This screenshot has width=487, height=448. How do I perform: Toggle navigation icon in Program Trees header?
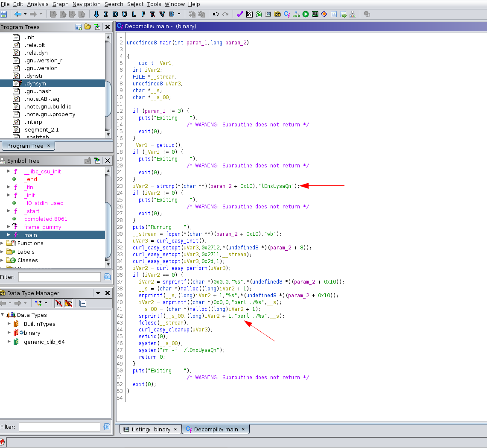[x=97, y=27]
